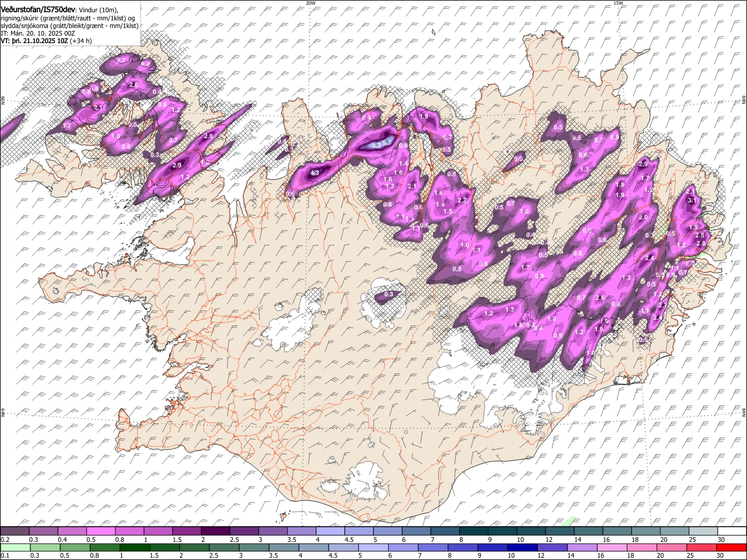Select the bright red 30 legend swatch

coord(731,547)
